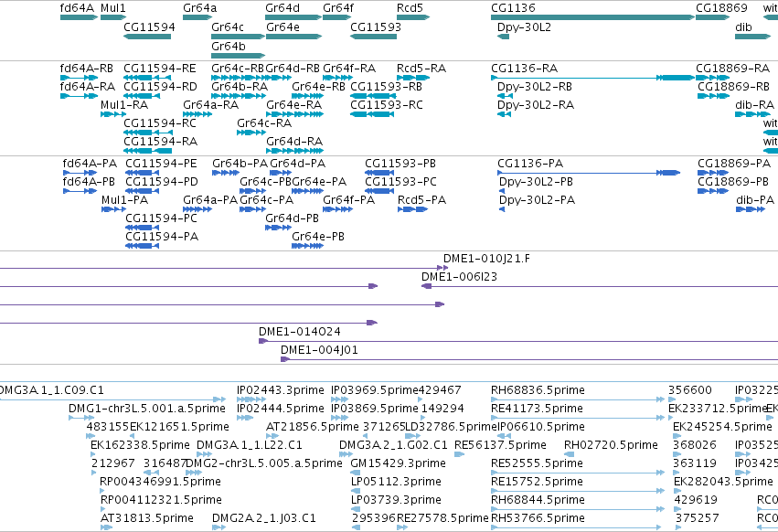Select BAC clone DME1-010J21.F

(486, 259)
